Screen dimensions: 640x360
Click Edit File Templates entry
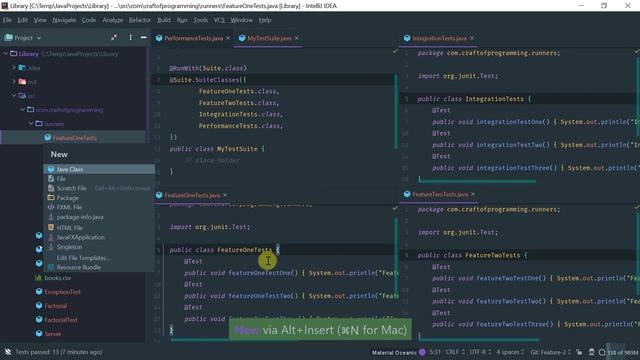click(x=99, y=258)
